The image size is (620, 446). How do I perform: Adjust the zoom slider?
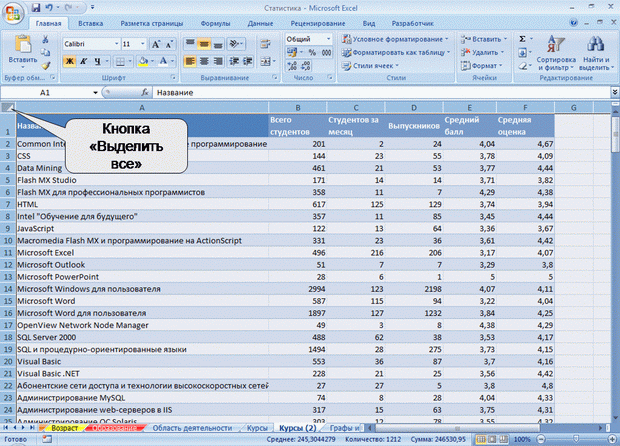click(576, 439)
